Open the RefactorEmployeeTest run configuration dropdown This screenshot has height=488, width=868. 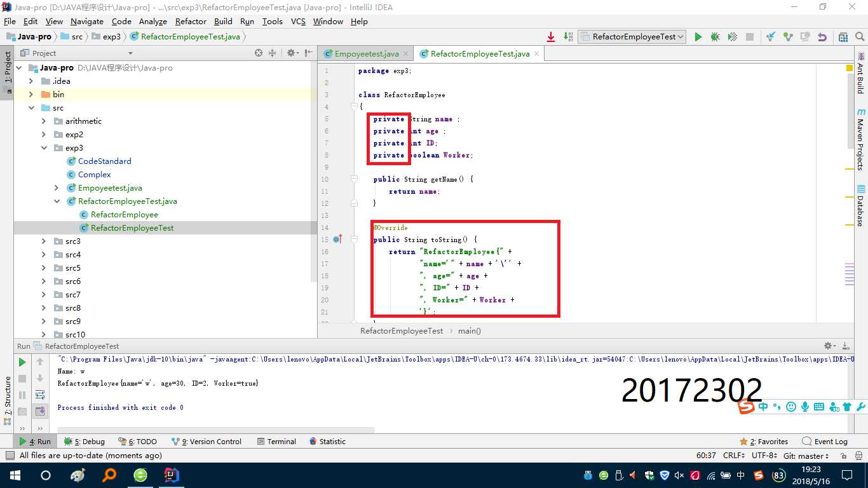pos(632,37)
